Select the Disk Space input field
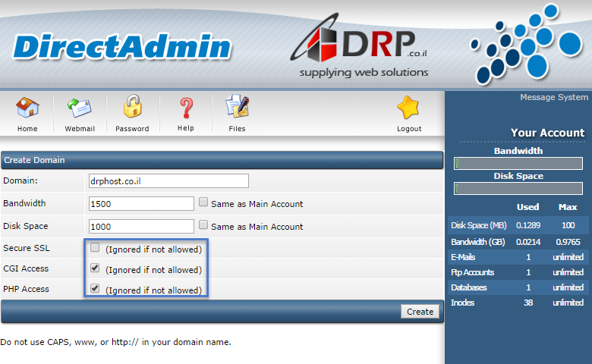This screenshot has height=364, width=592. tap(141, 226)
